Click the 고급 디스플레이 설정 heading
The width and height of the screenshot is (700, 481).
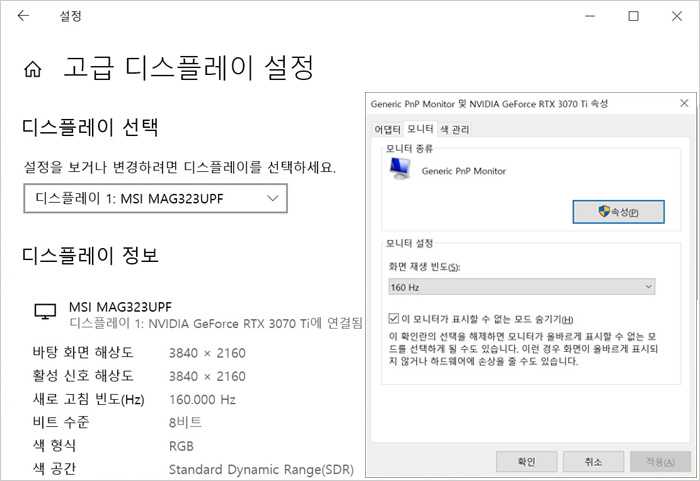(x=188, y=68)
